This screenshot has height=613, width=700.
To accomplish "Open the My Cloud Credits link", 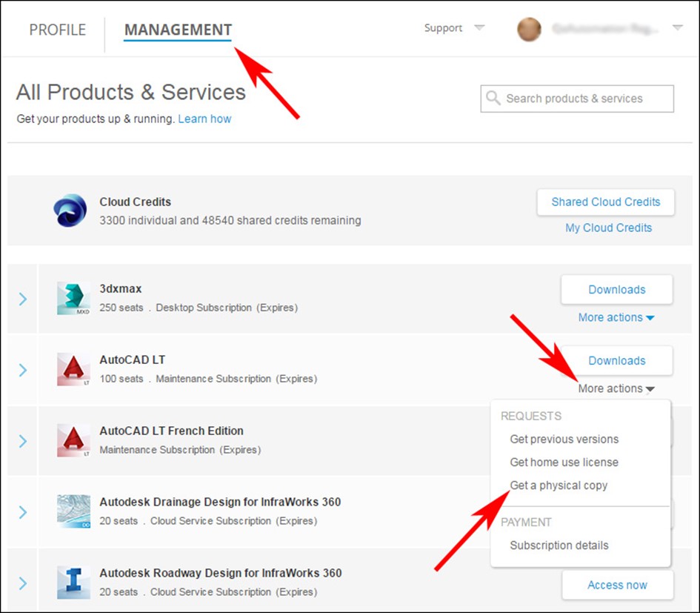I will click(x=608, y=228).
